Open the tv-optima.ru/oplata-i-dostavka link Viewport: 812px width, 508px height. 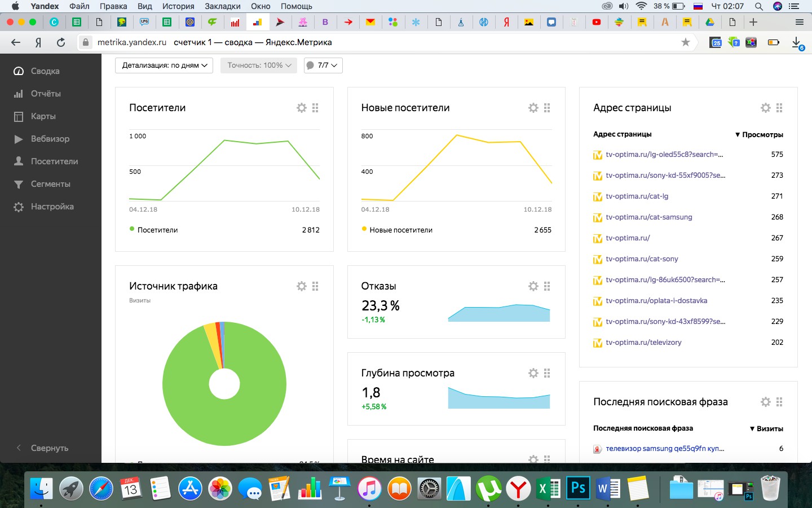(x=656, y=300)
